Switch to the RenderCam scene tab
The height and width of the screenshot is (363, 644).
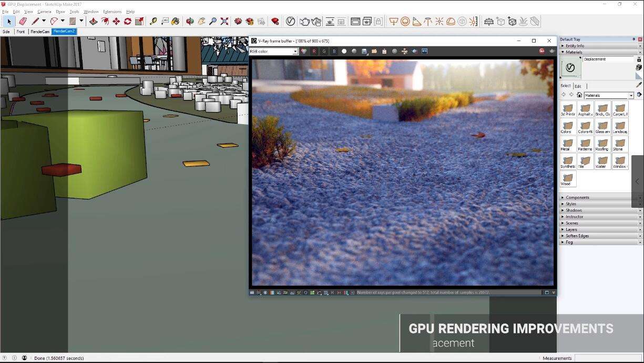[x=39, y=32]
